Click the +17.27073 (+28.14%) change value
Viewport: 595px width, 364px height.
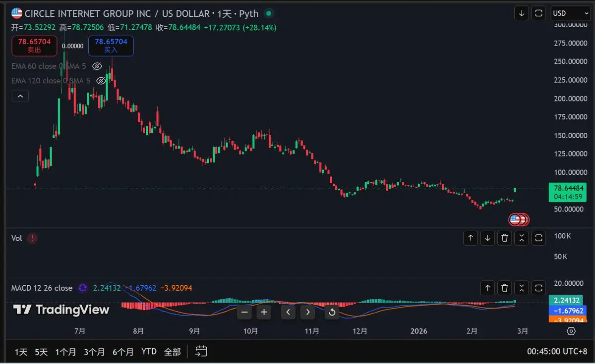239,27
